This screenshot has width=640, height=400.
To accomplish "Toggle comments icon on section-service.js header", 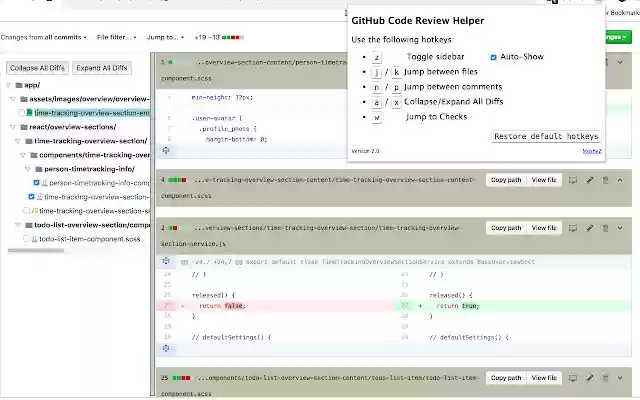I will [x=573, y=228].
